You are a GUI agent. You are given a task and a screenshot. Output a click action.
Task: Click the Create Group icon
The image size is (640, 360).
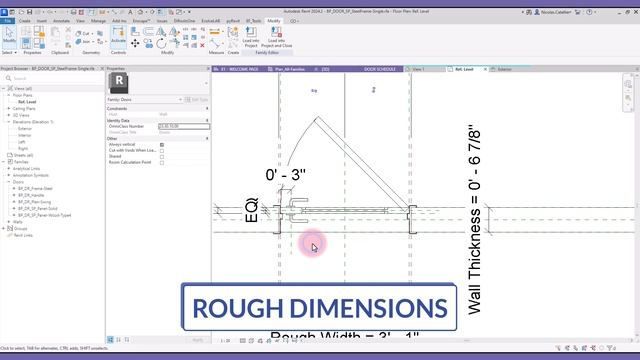coord(233,32)
